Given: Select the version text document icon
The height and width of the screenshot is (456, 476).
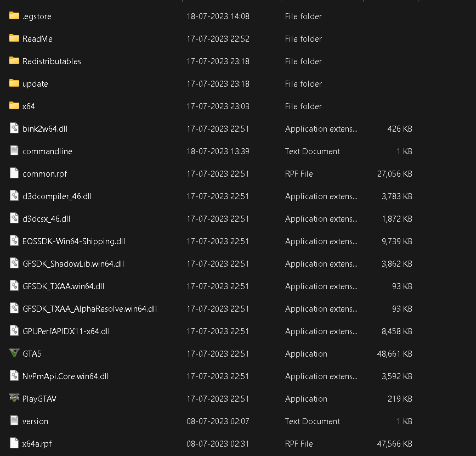Looking at the screenshot, I should [14, 420].
